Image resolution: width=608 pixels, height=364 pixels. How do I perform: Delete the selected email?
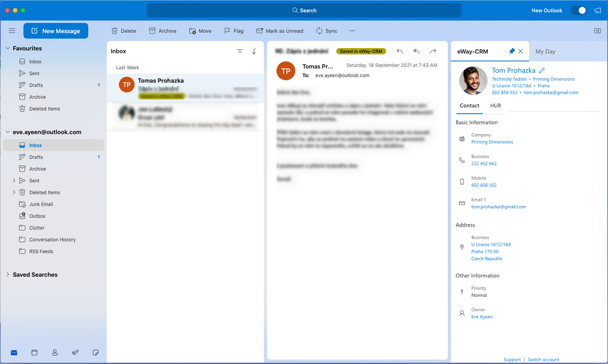tap(124, 31)
